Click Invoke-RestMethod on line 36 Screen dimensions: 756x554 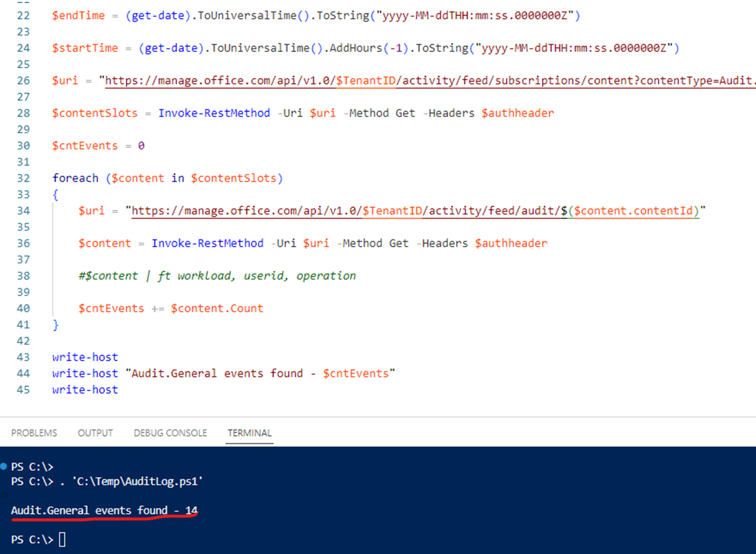[x=208, y=242]
